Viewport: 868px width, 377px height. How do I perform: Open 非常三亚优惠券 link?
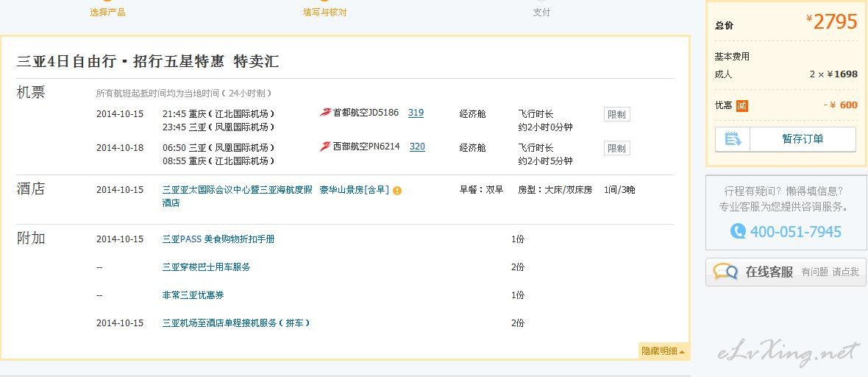click(193, 295)
